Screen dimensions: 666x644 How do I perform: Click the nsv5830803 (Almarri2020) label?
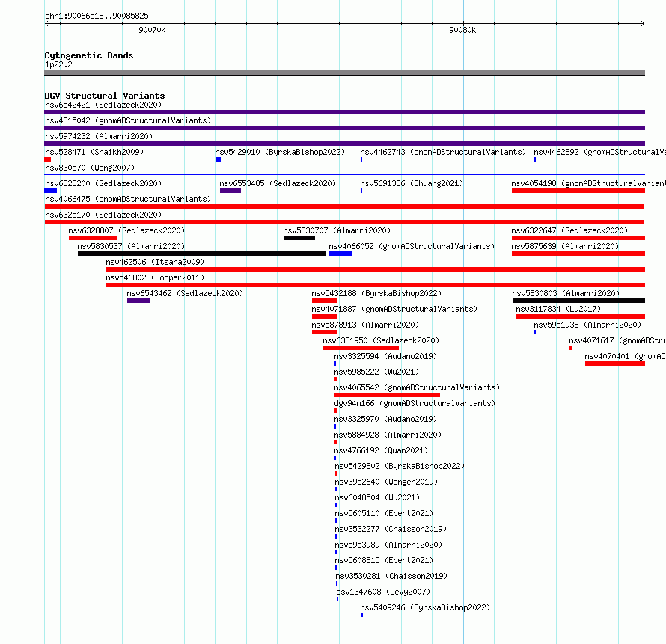point(566,293)
